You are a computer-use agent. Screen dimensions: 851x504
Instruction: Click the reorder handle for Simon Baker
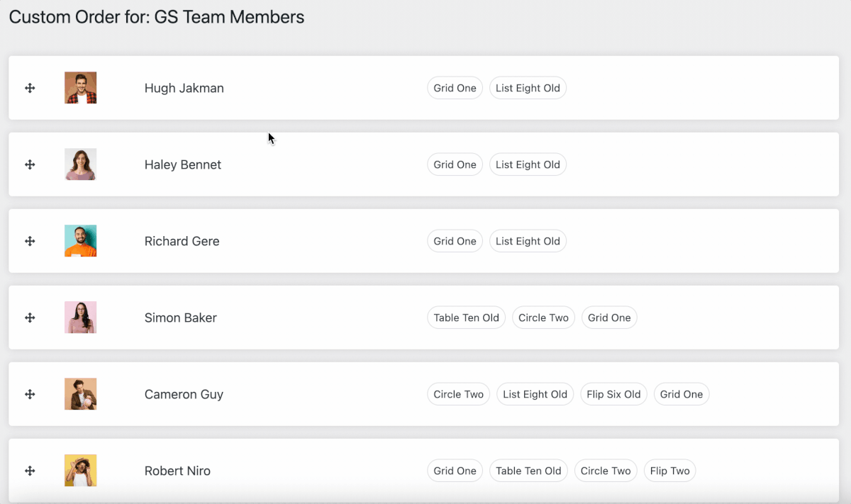pyautogui.click(x=30, y=318)
